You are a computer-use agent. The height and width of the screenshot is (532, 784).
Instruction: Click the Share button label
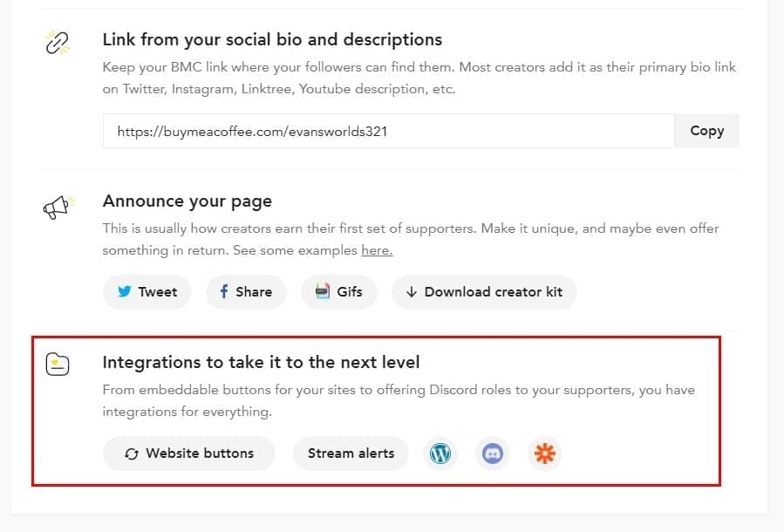[254, 292]
